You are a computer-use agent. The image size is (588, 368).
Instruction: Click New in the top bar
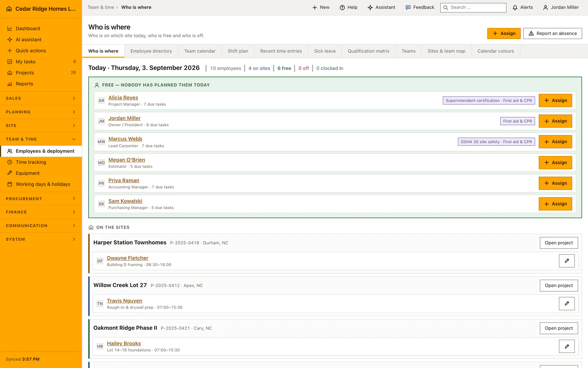pos(321,7)
